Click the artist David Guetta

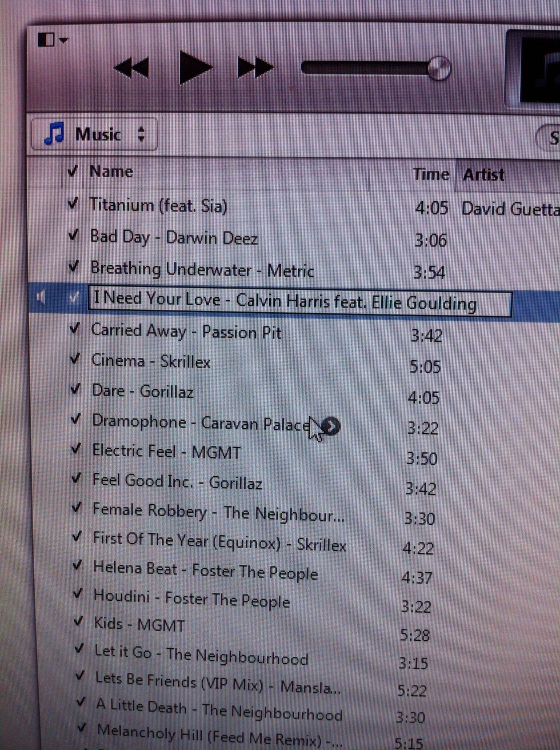click(x=510, y=209)
